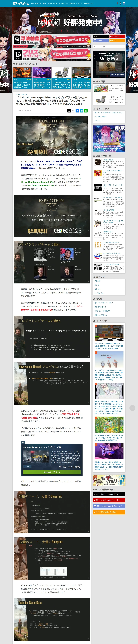138x644 pixels.
Task: Open Steam in the top navigation
Action: pos(86,4)
